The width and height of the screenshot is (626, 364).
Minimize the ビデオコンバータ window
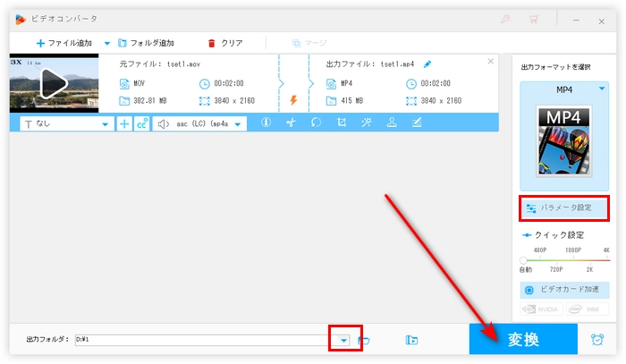[x=576, y=21]
